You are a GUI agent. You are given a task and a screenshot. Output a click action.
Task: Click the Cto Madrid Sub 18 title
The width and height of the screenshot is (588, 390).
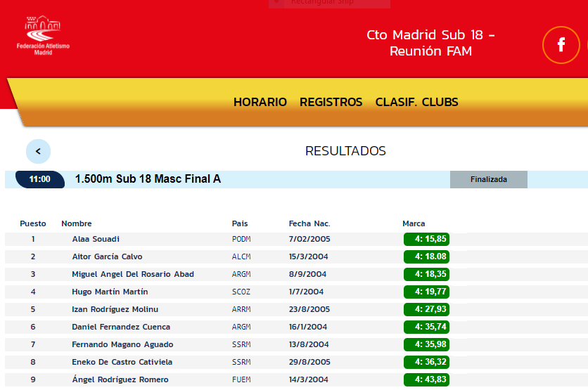coord(430,43)
